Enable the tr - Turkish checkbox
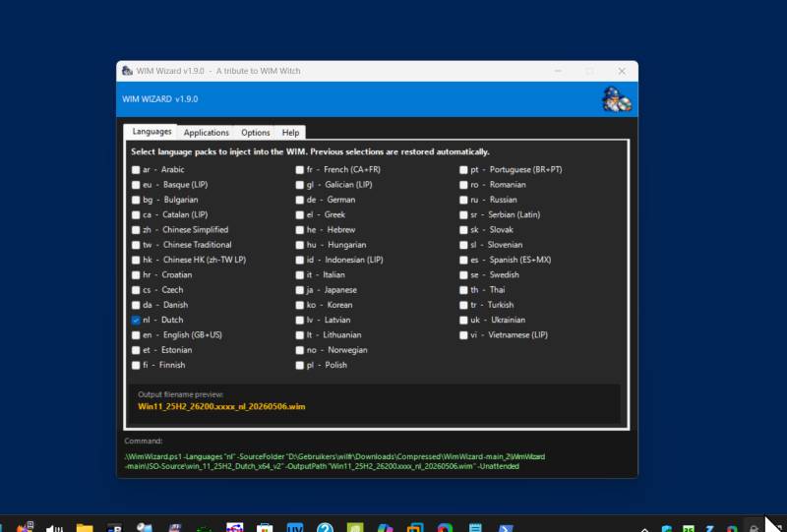This screenshot has height=532, width=787. [463, 305]
